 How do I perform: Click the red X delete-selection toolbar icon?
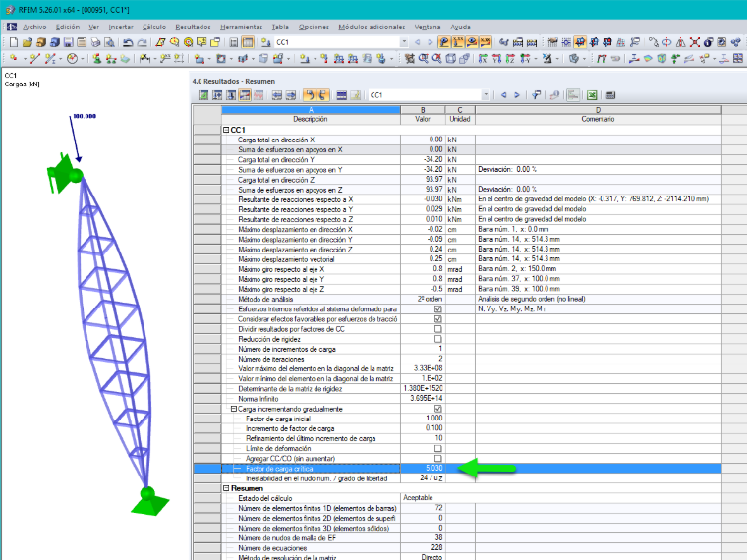click(695, 42)
